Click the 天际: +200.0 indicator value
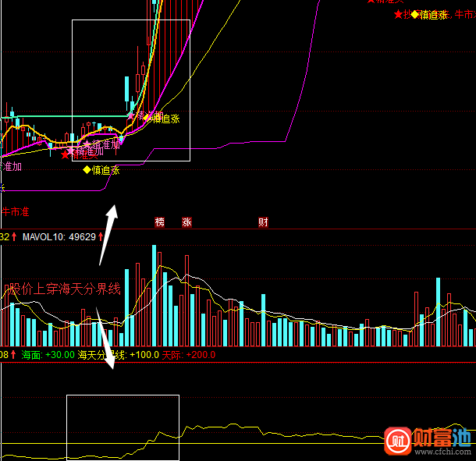 (189, 354)
